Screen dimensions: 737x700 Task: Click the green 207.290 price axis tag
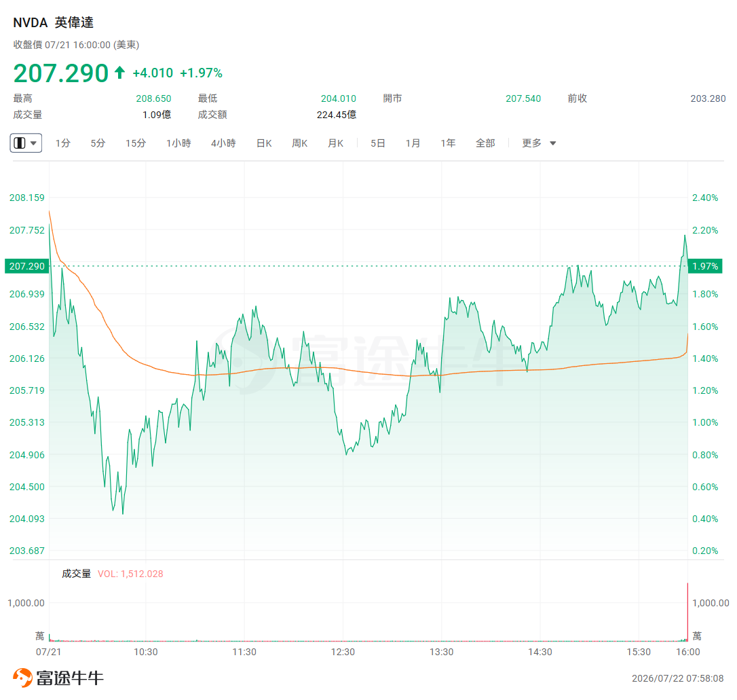(x=26, y=266)
